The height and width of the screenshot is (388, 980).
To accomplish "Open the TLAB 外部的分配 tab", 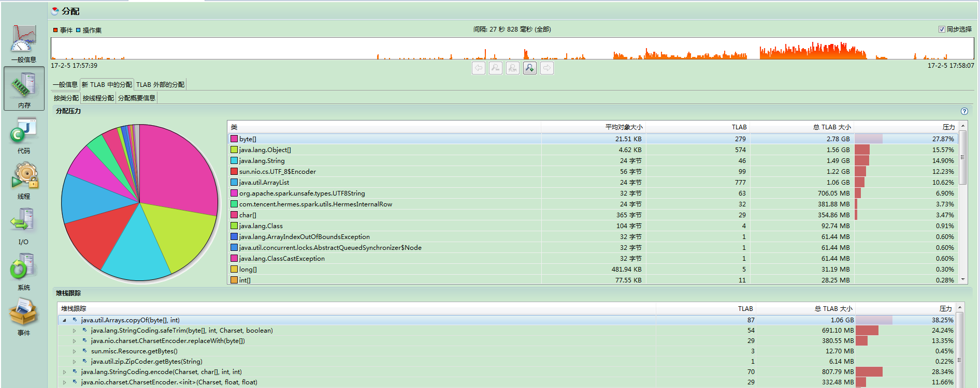I will [160, 85].
